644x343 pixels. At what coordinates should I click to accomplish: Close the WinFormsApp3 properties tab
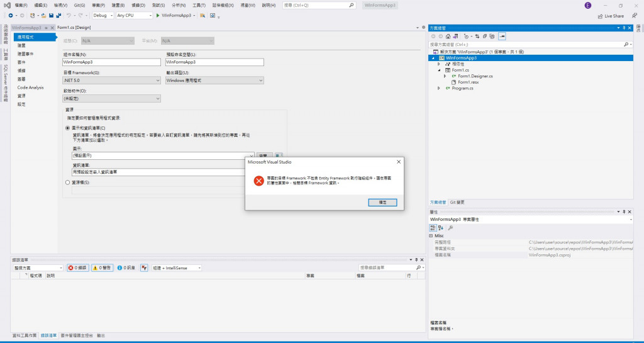coord(52,28)
